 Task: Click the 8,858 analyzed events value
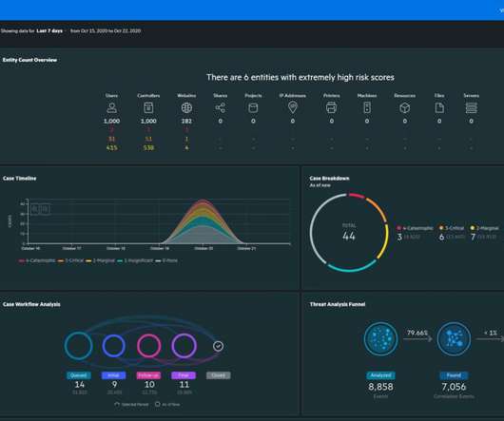(x=380, y=387)
